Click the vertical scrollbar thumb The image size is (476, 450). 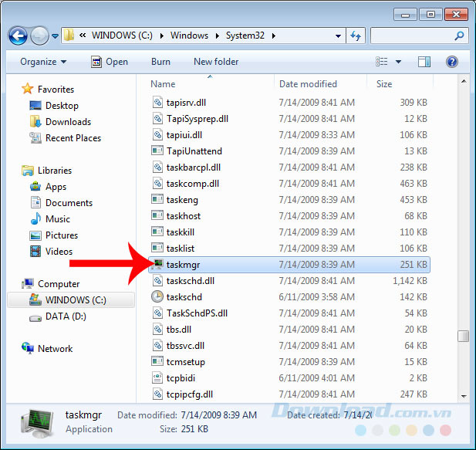click(464, 336)
